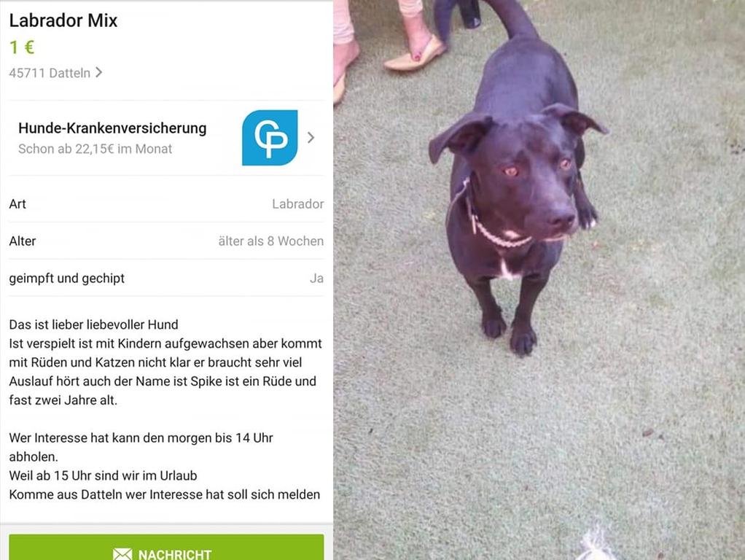The height and width of the screenshot is (560, 745).
Task: Click the Schon ab 22,15€ im Monat text
Action: point(95,149)
